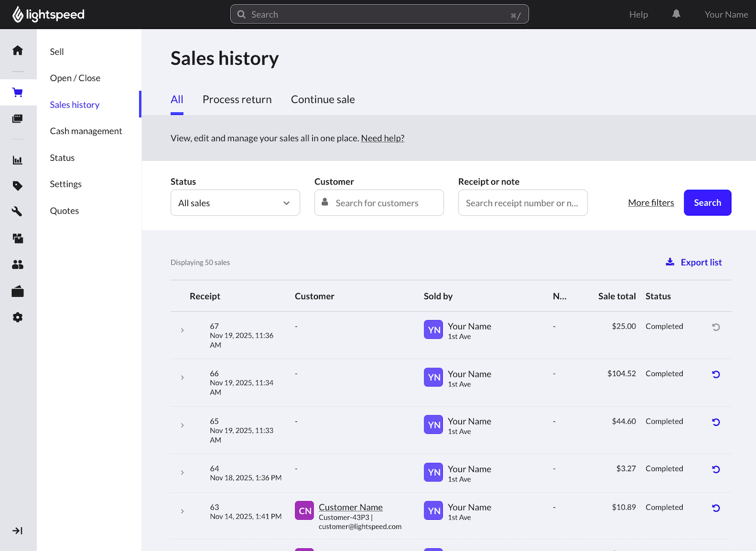Expand the sidebar with the arrow icon
The image size is (756, 551).
click(17, 531)
